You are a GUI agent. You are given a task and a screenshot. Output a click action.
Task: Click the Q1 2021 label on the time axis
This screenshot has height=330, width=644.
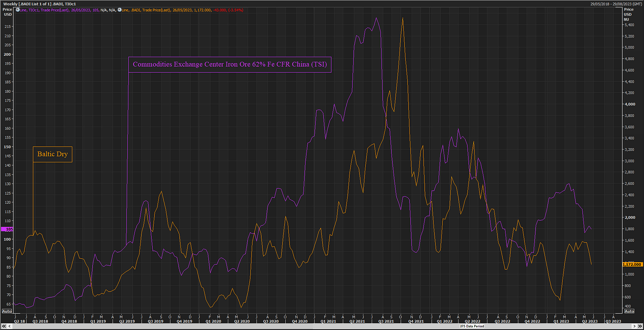[328, 322]
